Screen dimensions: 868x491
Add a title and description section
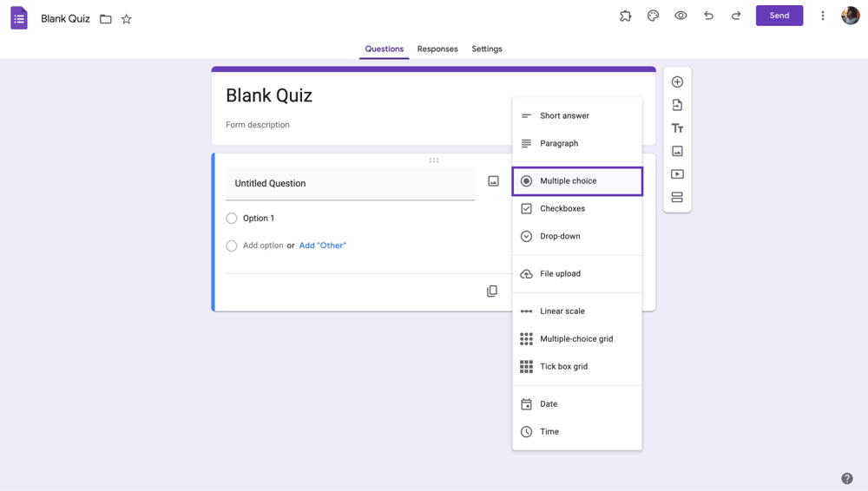[677, 128]
